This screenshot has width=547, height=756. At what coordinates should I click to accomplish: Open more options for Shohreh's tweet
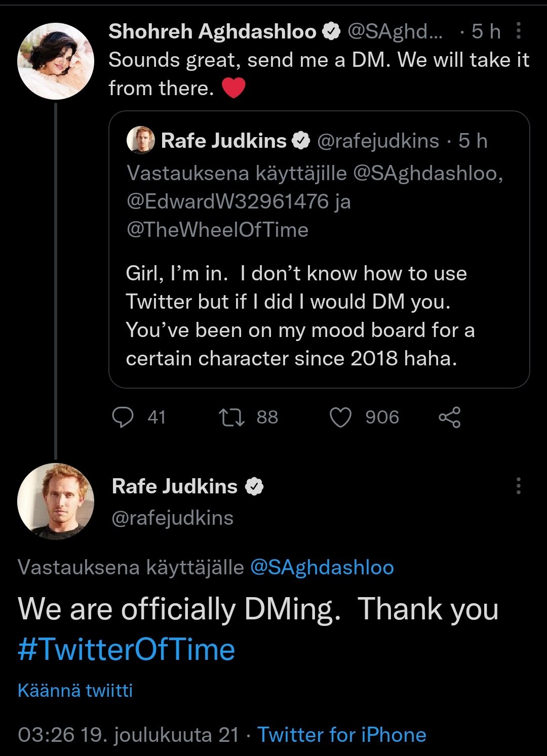point(518,31)
